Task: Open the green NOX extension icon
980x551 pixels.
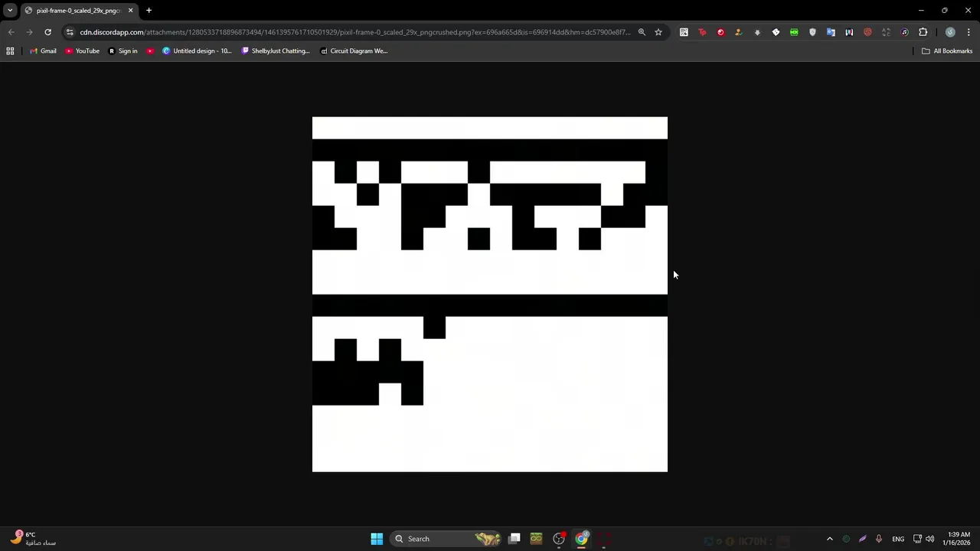Action: pyautogui.click(x=794, y=32)
